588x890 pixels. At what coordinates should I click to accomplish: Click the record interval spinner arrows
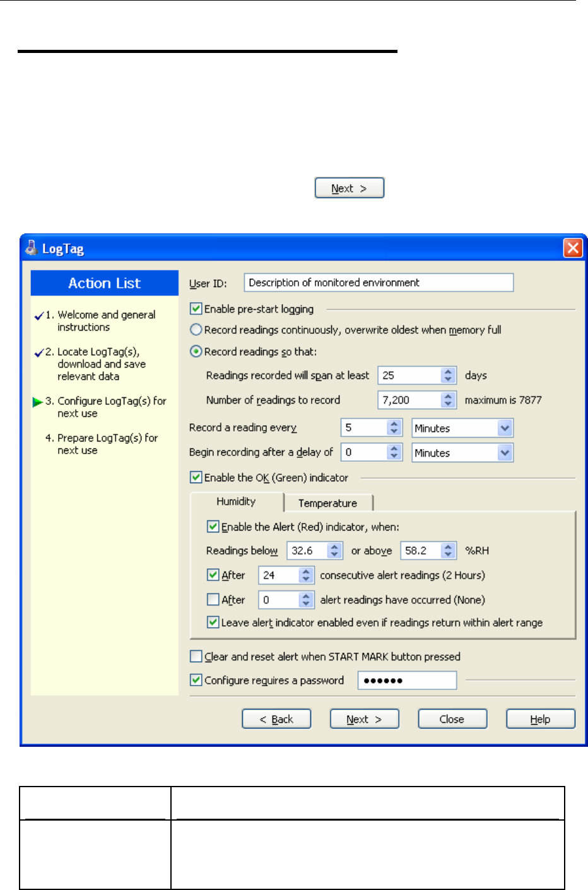point(394,428)
